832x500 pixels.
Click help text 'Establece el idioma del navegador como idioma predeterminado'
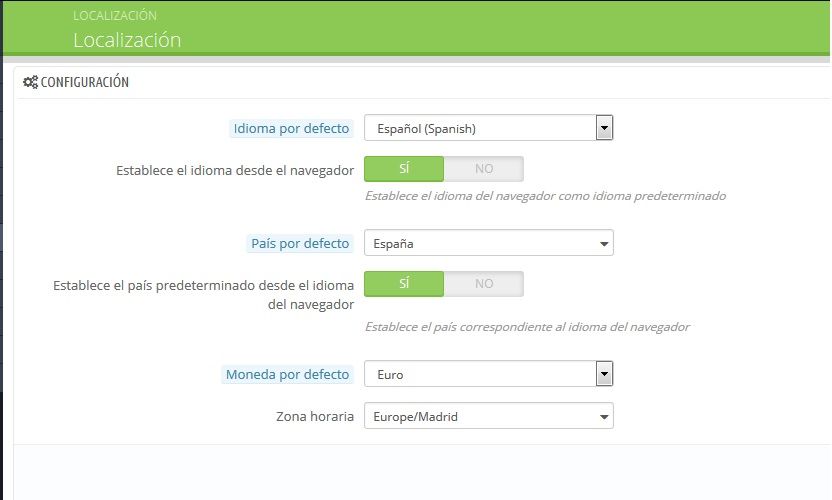(x=545, y=196)
